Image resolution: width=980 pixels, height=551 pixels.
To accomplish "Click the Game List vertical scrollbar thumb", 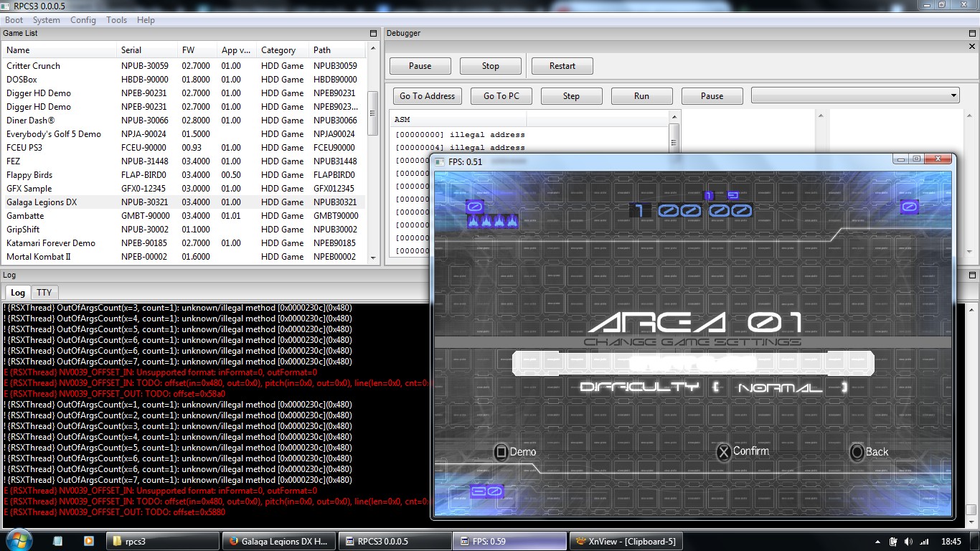I will tap(372, 113).
